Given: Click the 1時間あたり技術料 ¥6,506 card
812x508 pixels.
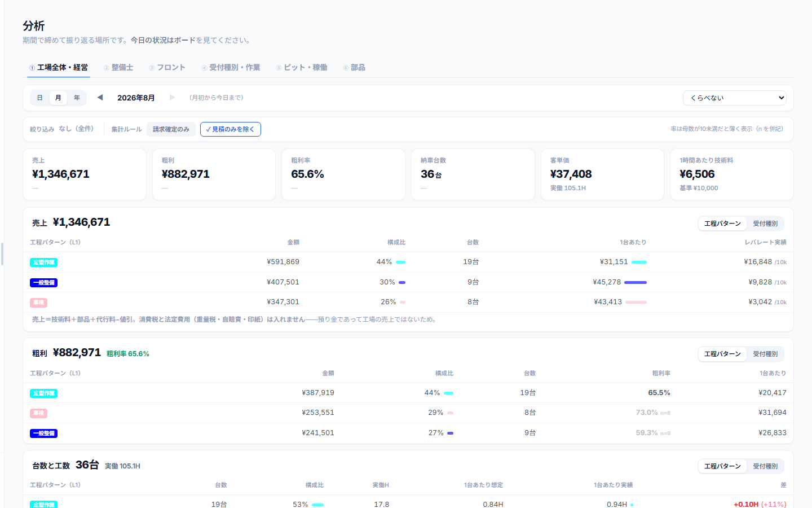Looking at the screenshot, I should (732, 174).
